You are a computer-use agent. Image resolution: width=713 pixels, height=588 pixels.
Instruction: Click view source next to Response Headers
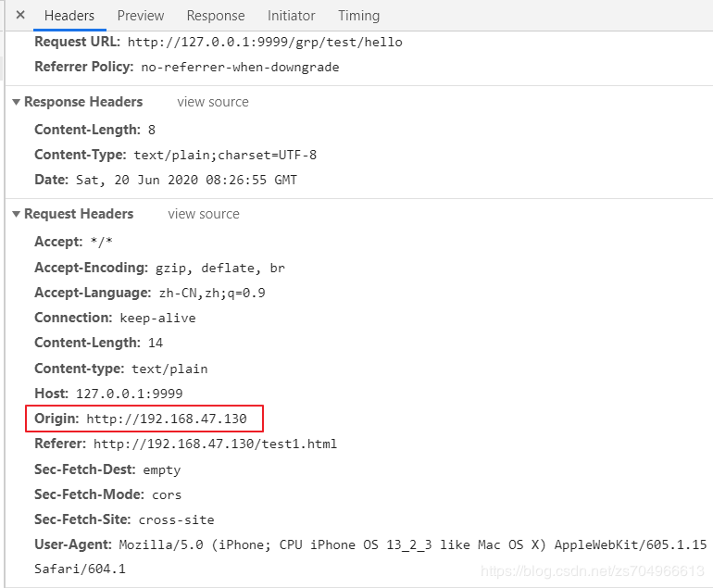(x=213, y=102)
